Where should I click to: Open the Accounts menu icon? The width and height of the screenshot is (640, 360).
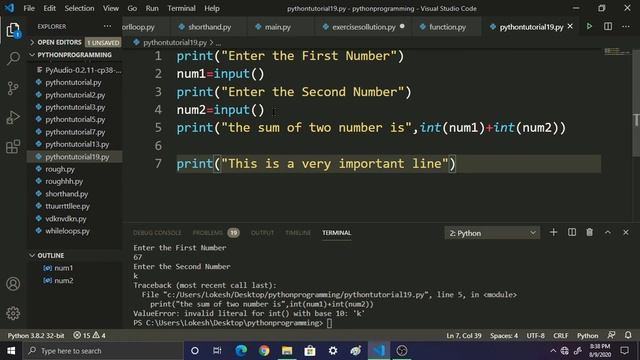tap(13, 284)
